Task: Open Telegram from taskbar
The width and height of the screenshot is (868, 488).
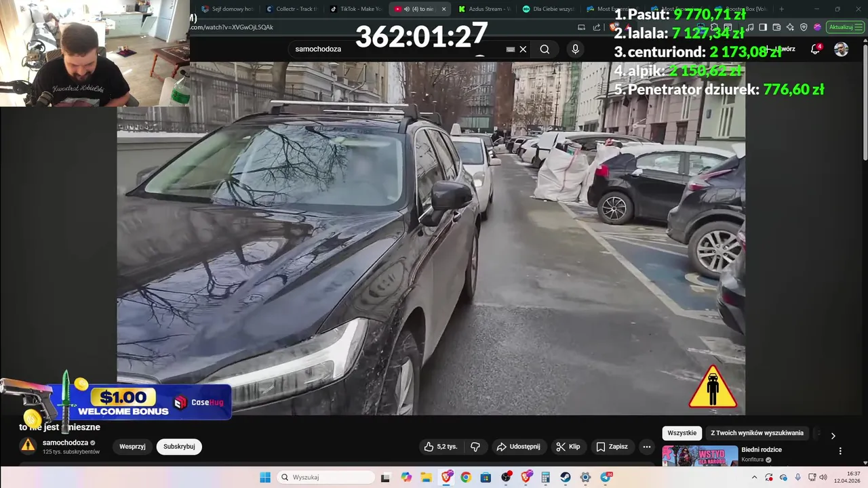Action: tap(606, 477)
